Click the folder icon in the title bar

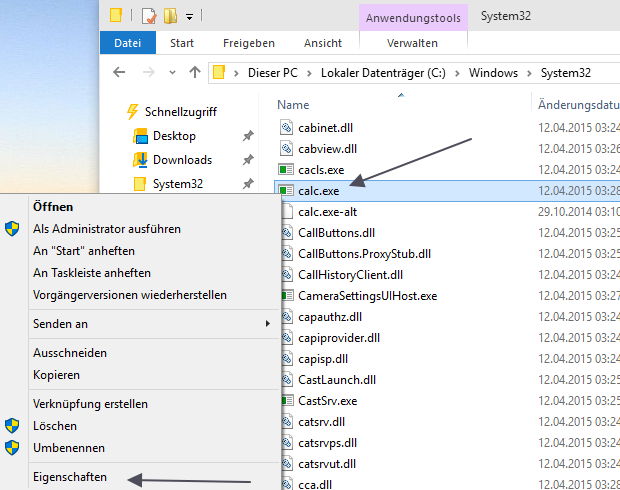(x=115, y=15)
